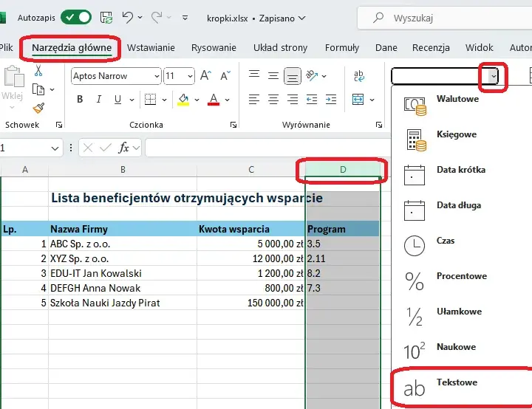Click the Borders icon

tap(150, 100)
